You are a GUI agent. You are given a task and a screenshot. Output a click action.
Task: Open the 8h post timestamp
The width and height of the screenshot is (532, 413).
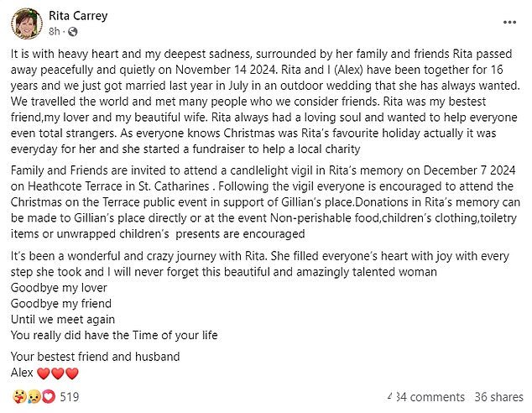click(54, 32)
